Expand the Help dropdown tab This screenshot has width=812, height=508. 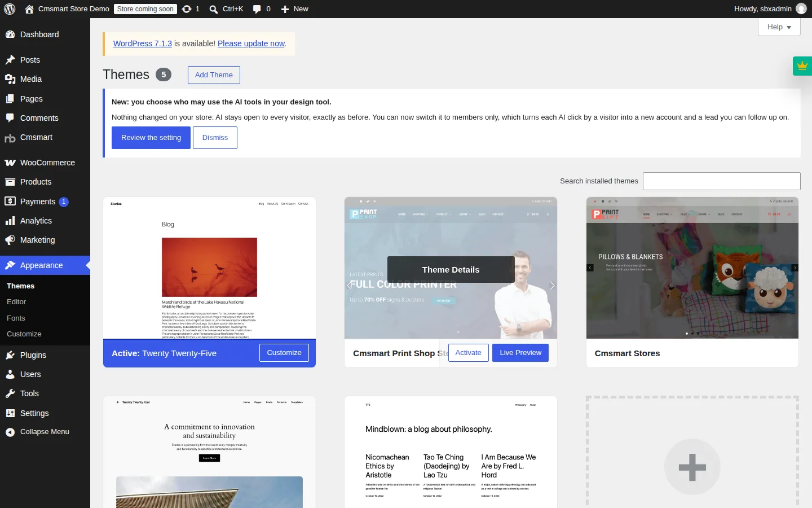779,27
